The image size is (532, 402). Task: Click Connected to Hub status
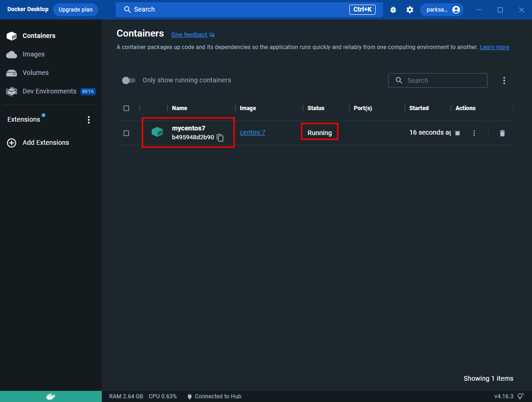(218, 396)
